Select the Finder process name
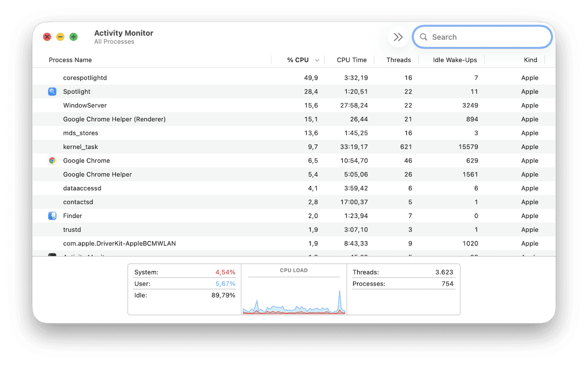Screen dimensions: 588x366 [x=72, y=216]
